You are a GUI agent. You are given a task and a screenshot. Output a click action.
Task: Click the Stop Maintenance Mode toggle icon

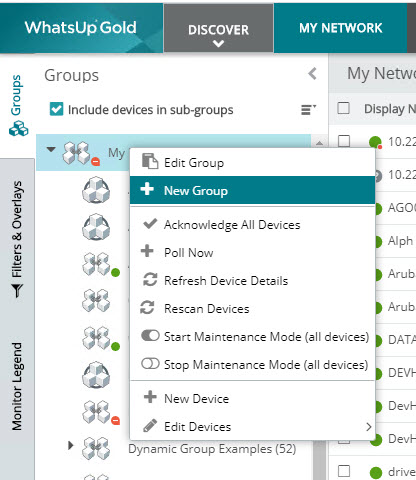click(150, 364)
